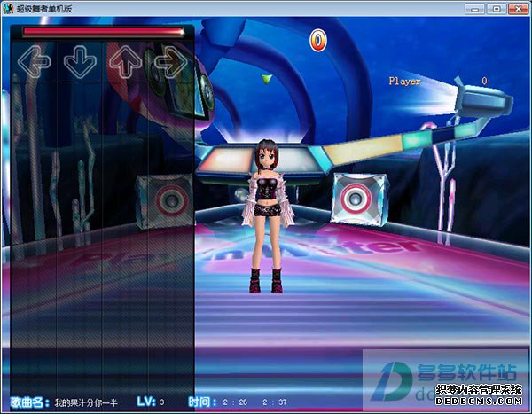Click the LV level label
Screen dimensions: 532x414
click(x=146, y=402)
